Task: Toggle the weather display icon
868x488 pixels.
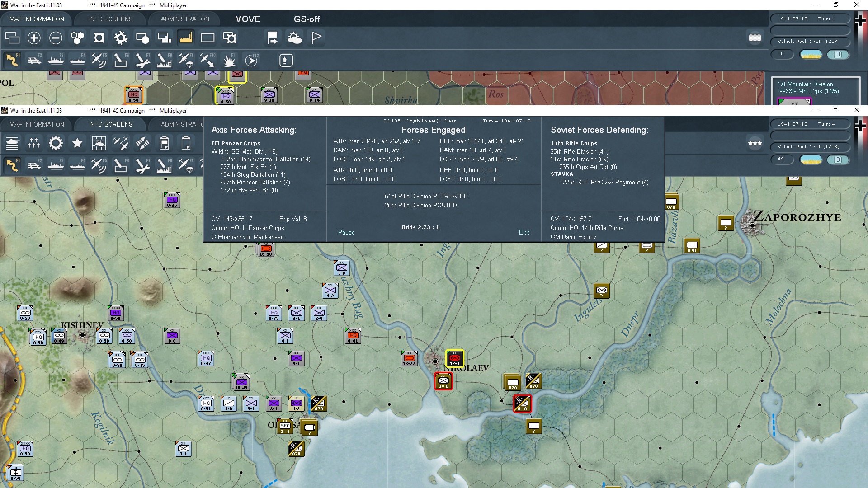Action: (295, 38)
